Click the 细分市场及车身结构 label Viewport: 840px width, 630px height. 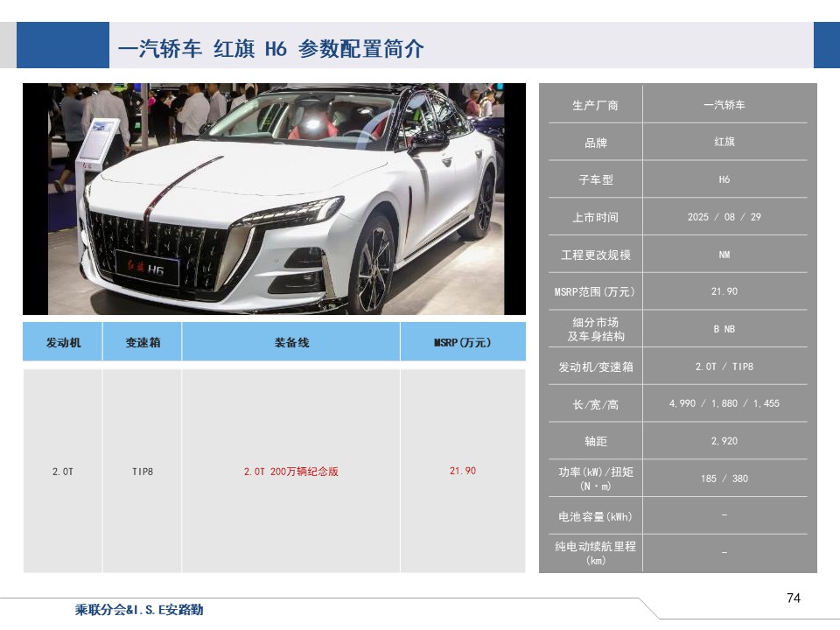pos(595,330)
